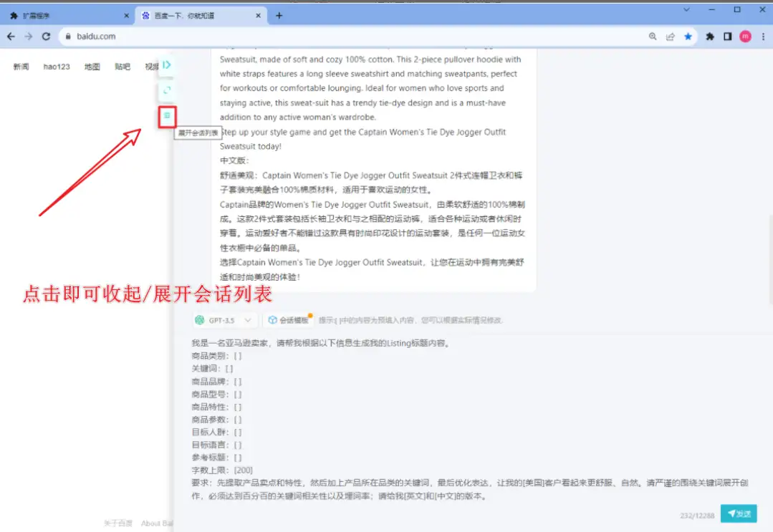The height and width of the screenshot is (532, 773).
Task: Click the '商品品牌: [ ]' line
Action: [x=216, y=381]
